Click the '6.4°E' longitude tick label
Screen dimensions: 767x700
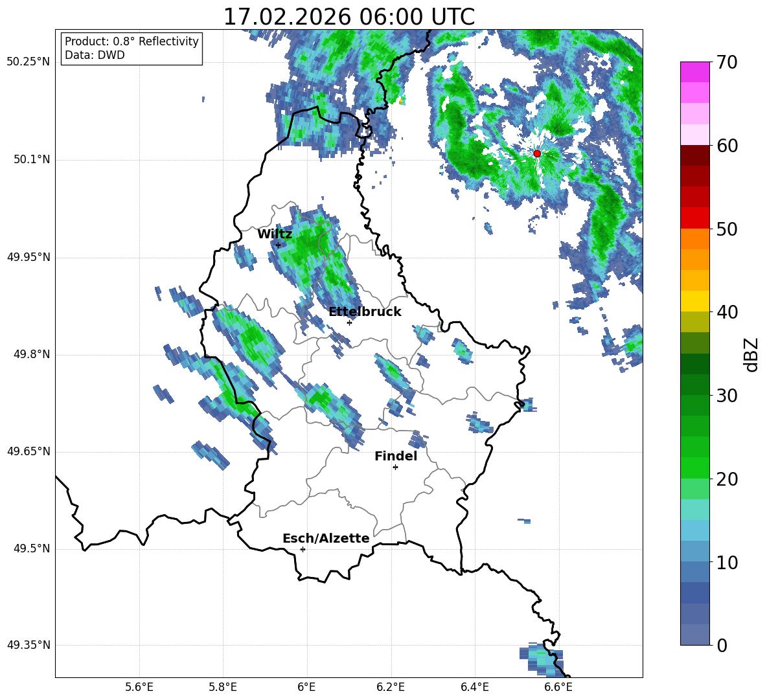(x=474, y=687)
